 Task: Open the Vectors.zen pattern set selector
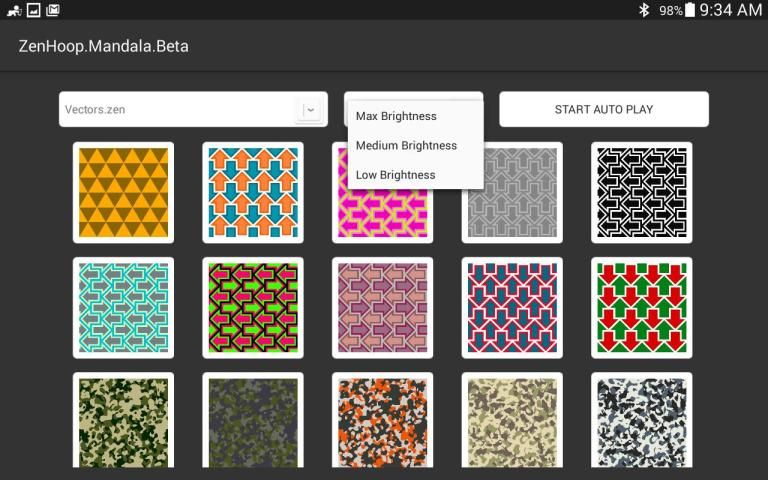pyautogui.click(x=178, y=110)
